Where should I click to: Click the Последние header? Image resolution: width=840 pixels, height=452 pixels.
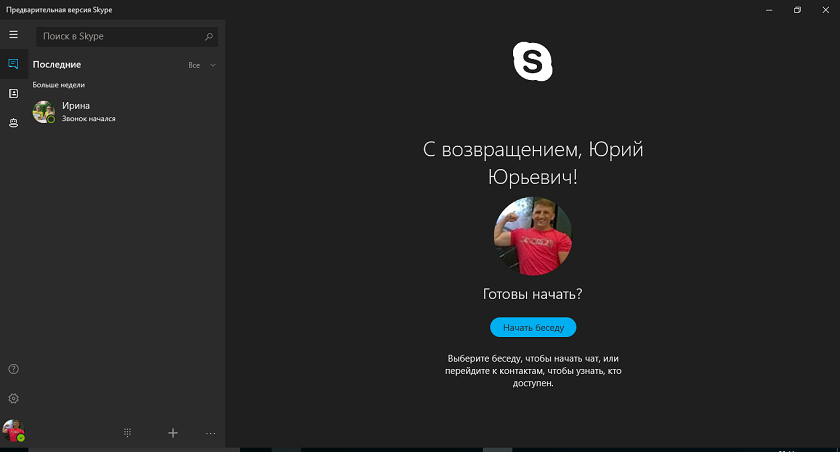click(x=57, y=64)
